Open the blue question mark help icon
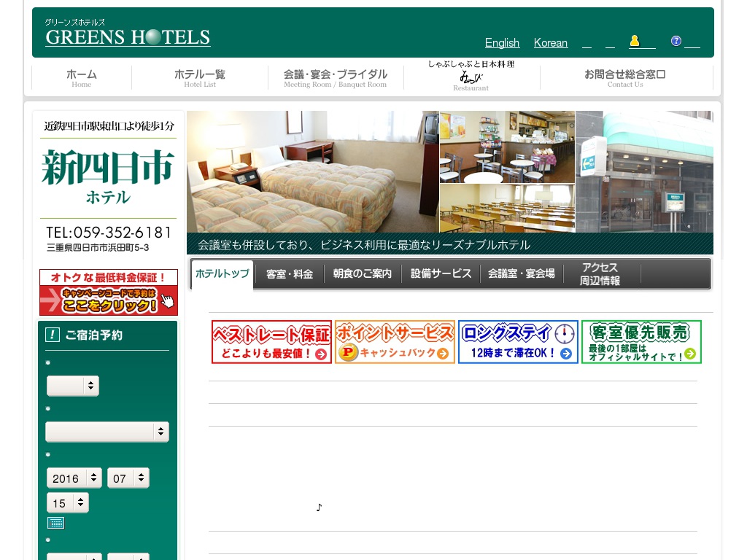The height and width of the screenshot is (560, 747). [676, 41]
